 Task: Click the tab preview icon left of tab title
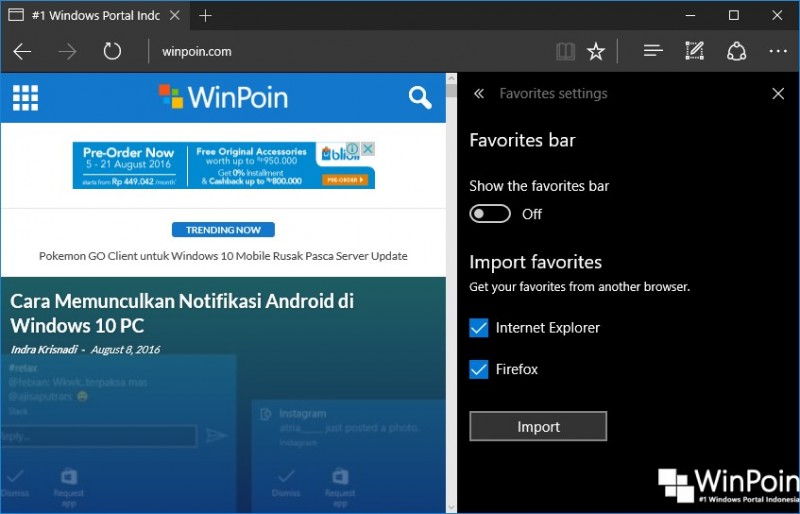coord(16,15)
